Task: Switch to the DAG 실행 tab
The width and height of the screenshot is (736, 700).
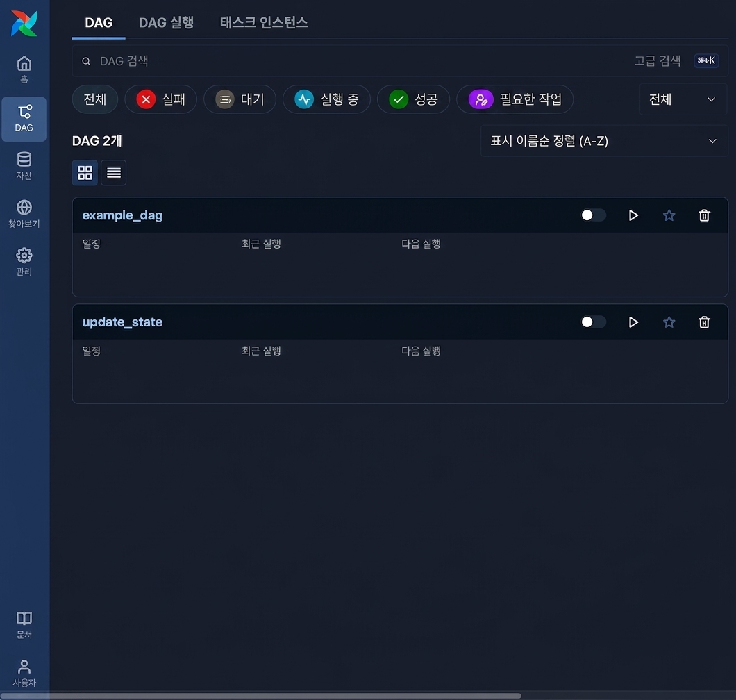Action: 166,22
